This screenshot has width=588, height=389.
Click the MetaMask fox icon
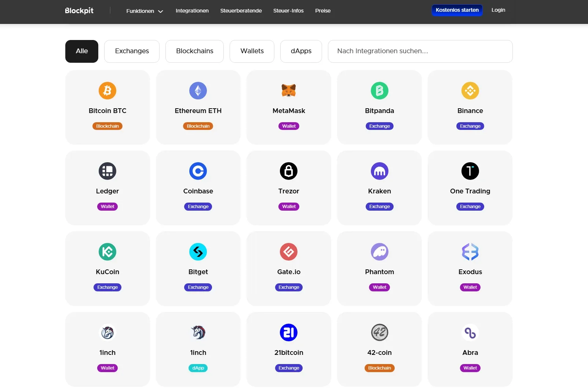pos(289,91)
